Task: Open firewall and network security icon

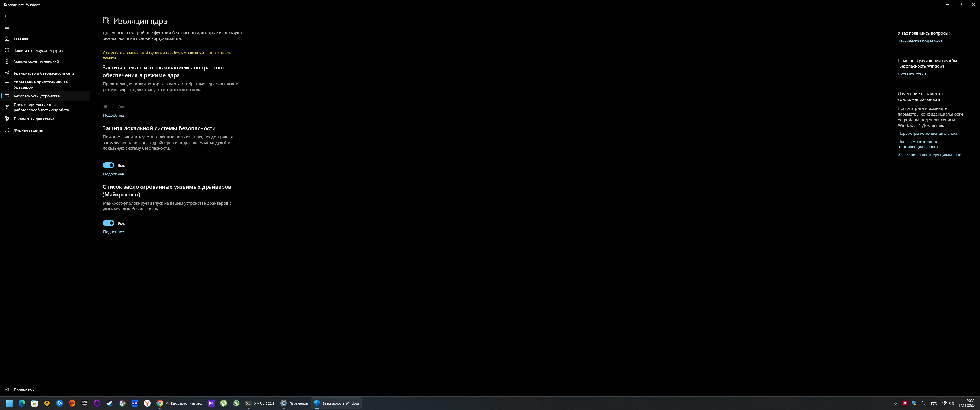Action: 7,73
